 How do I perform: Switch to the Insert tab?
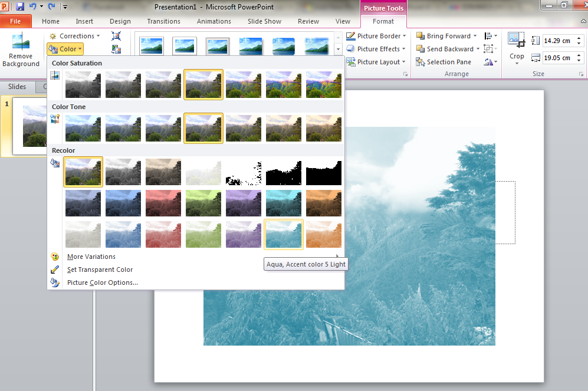point(84,21)
